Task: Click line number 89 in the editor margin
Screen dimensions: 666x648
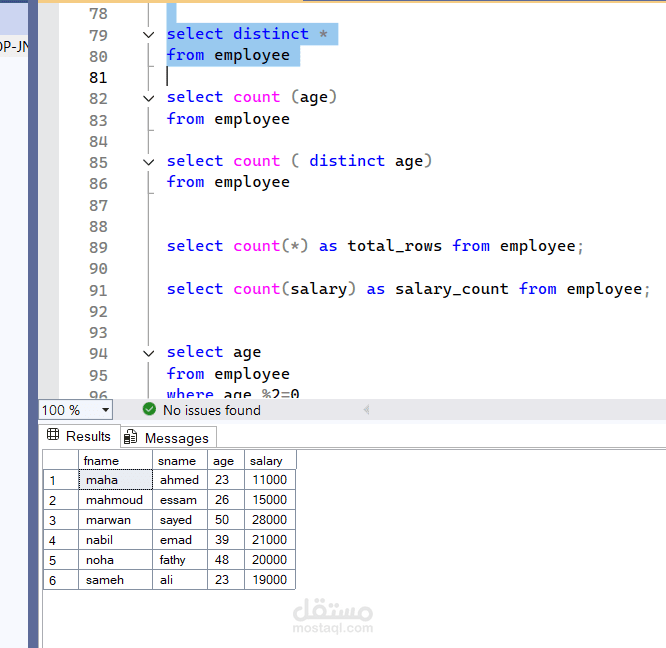Action: [x=98, y=247]
